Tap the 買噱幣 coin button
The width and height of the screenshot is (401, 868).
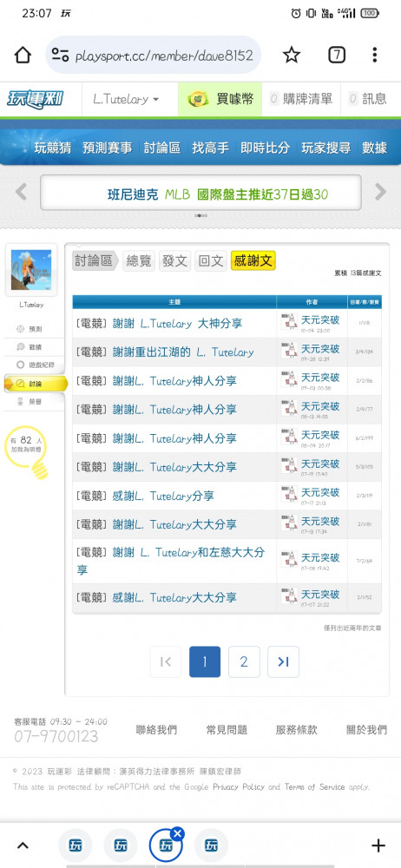point(220,99)
